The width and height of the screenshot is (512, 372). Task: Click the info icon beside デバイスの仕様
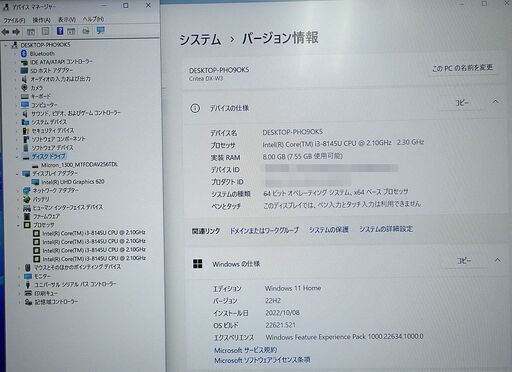195,108
